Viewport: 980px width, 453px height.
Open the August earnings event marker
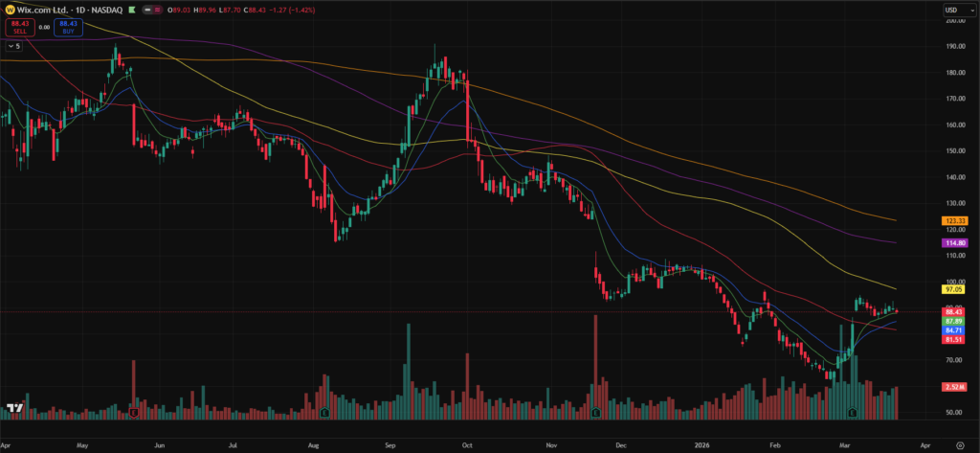pos(326,413)
